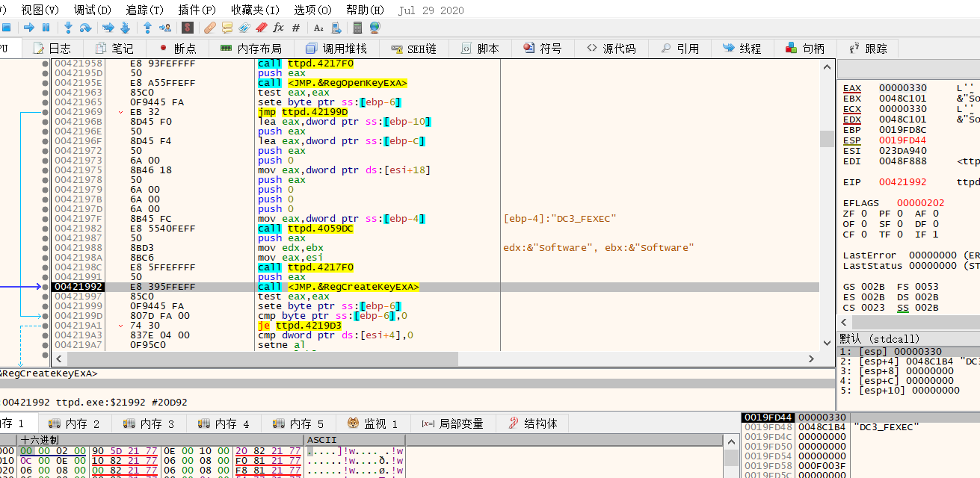The width and height of the screenshot is (980, 478).
Task: Click the disassembly vertical scrollbar thumb
Action: 826,139
